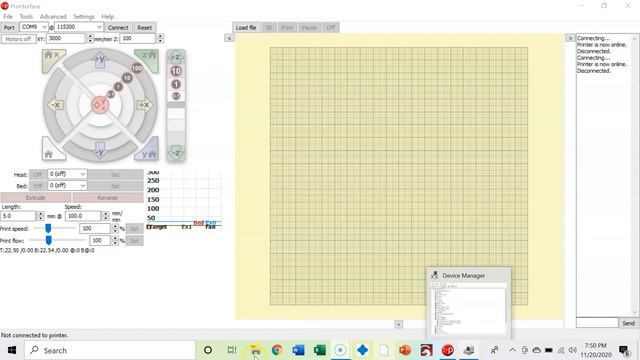Open Windows Task View
The width and height of the screenshot is (640, 360).
[x=231, y=350]
